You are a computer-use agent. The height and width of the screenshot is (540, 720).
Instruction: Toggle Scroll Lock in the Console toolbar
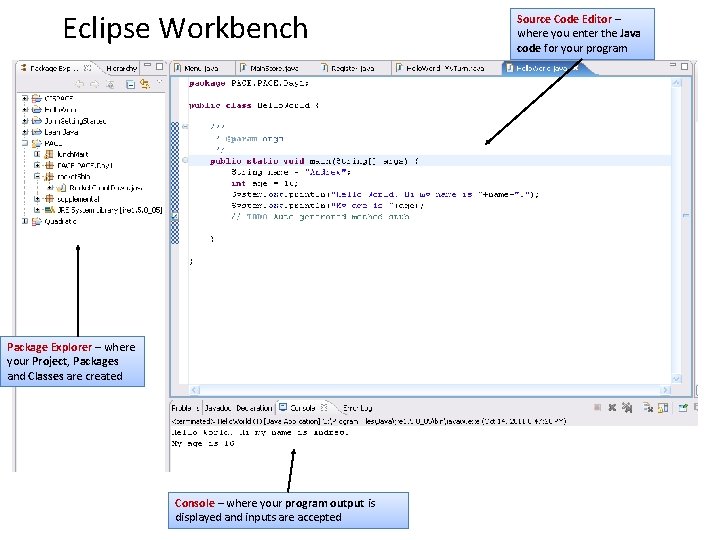[663, 408]
